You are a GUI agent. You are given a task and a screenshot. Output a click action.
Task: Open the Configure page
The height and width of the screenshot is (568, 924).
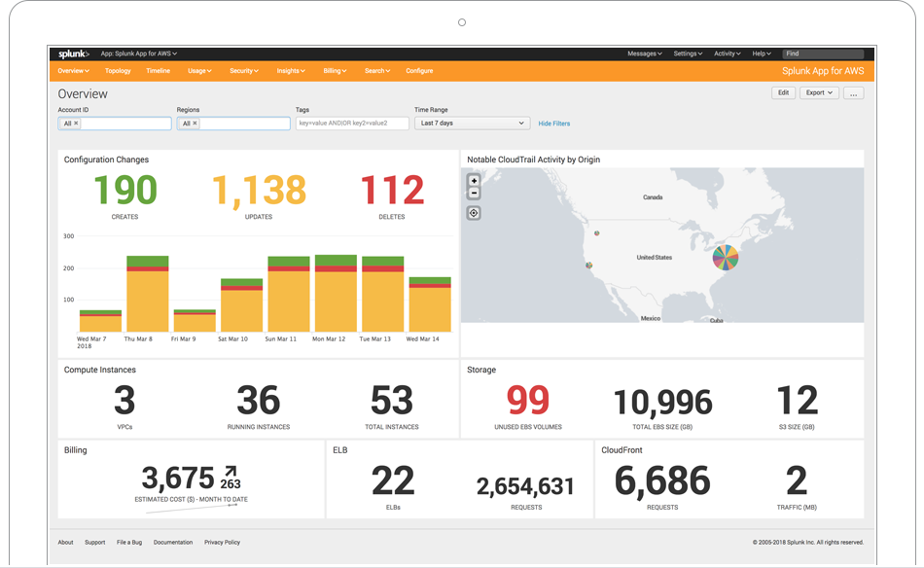pos(419,71)
